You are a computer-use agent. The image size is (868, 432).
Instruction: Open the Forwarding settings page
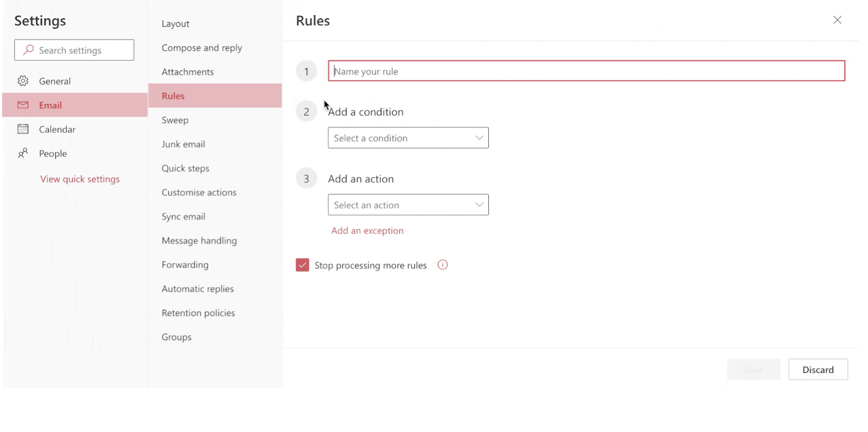185,265
